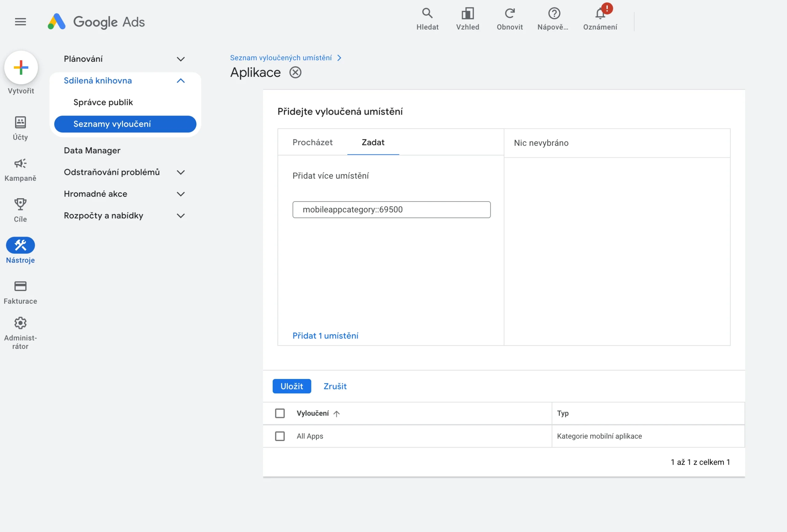Expand the Plánování section
The width and height of the screenshot is (787, 532).
click(x=180, y=59)
